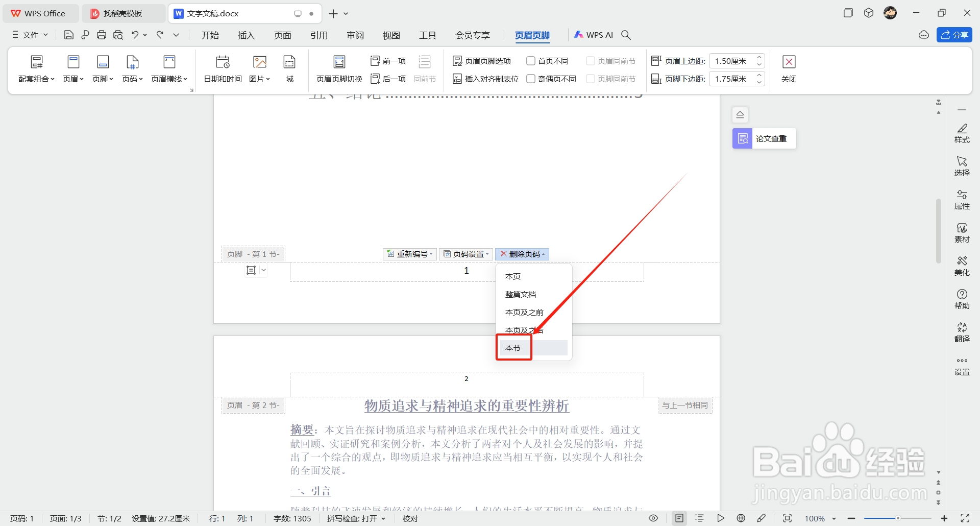Open the 页眉横线 header line dropdown
The height and width of the screenshot is (526, 980).
tap(169, 69)
